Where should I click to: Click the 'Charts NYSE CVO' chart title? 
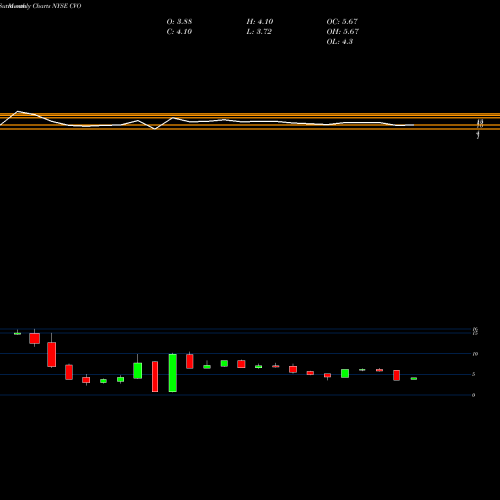coord(57,6)
